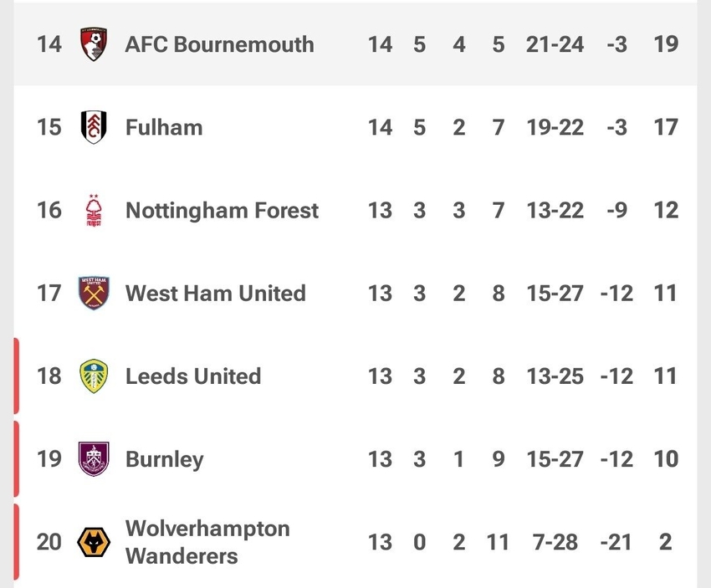Select the Nottingham Forest team name
This screenshot has width=711, height=588.
point(222,210)
